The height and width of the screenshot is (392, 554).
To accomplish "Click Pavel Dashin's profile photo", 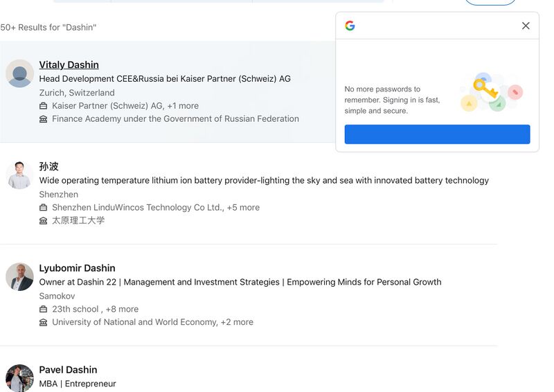I will pyautogui.click(x=19, y=378).
